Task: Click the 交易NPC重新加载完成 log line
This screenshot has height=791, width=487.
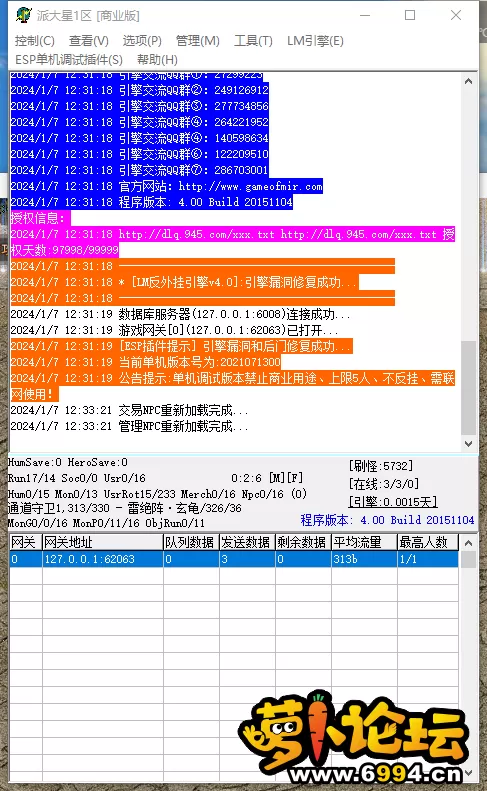Action: (129, 410)
